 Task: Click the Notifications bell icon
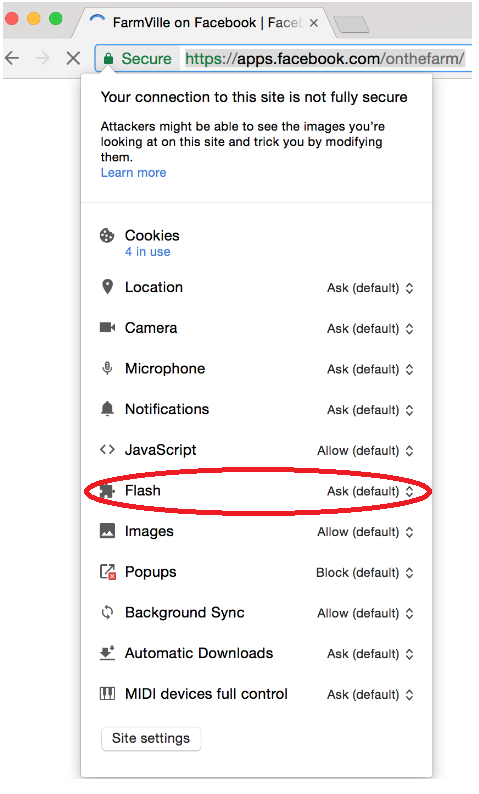pyautogui.click(x=107, y=409)
